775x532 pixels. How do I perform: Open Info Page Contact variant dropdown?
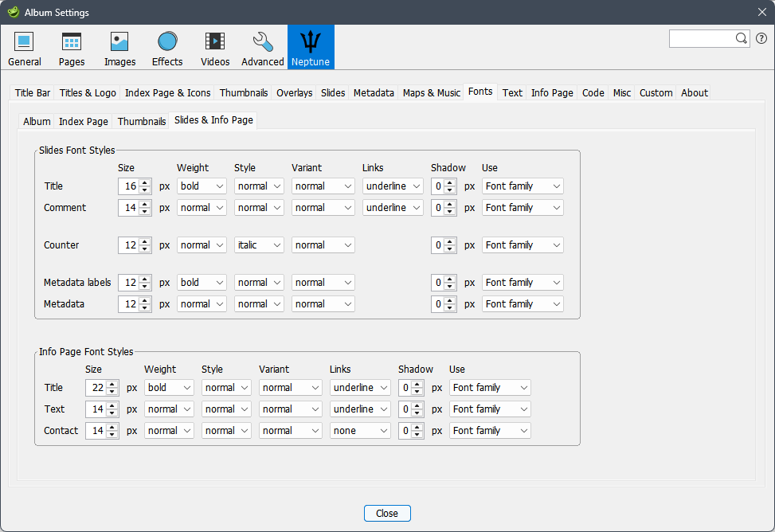click(x=291, y=431)
